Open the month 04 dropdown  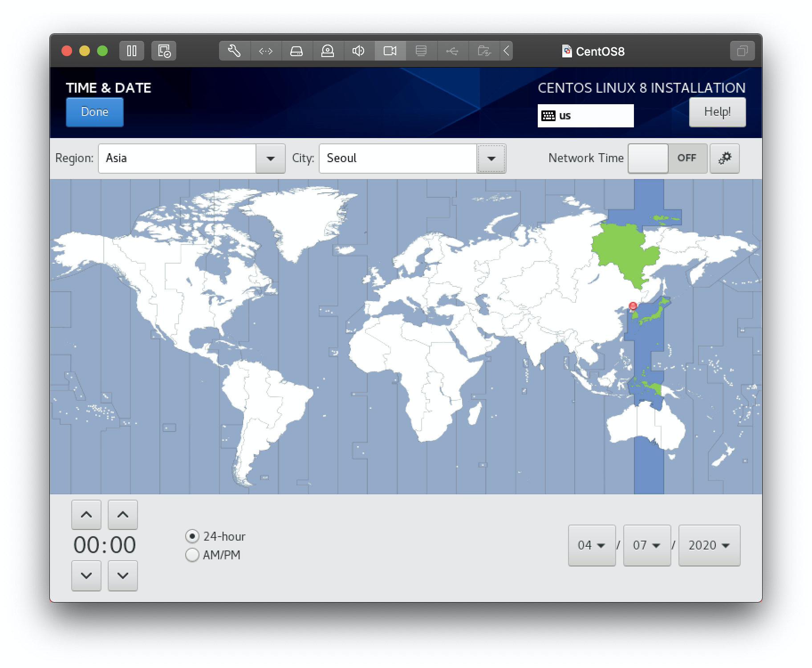coord(592,546)
